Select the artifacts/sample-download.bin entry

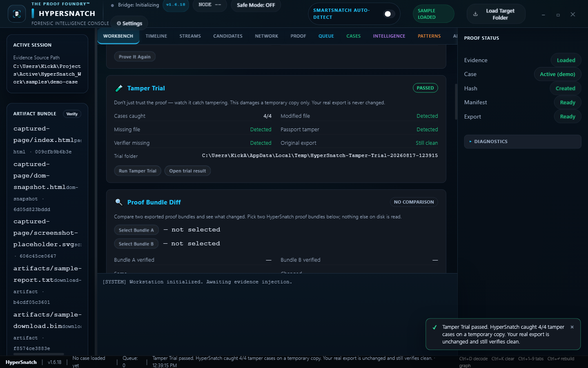(x=47, y=331)
